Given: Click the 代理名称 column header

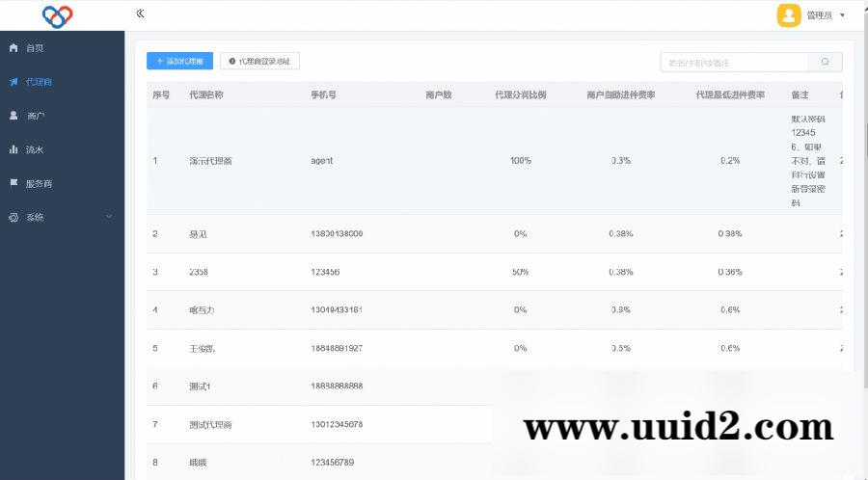Looking at the screenshot, I should [206, 95].
